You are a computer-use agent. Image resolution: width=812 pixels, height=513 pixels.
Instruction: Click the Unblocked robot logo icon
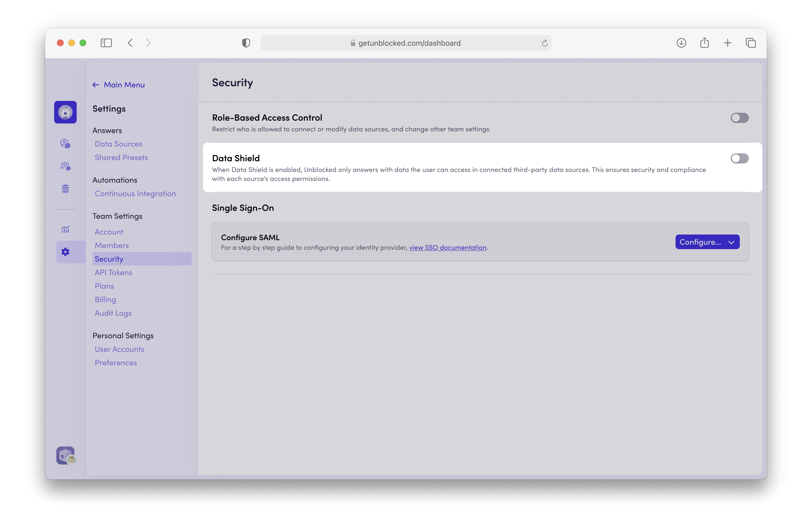coord(65,112)
